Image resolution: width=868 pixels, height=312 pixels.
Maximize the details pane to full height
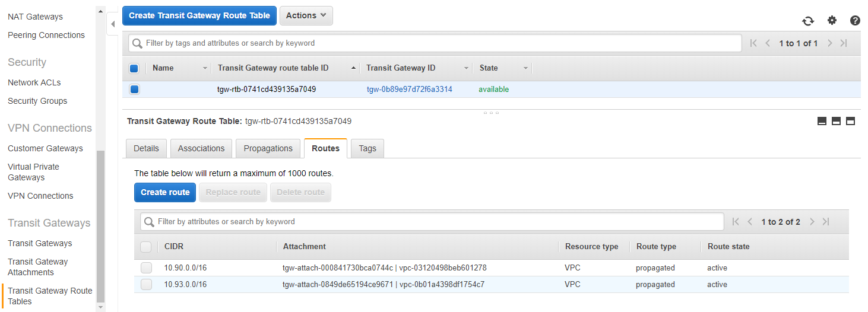(x=850, y=121)
